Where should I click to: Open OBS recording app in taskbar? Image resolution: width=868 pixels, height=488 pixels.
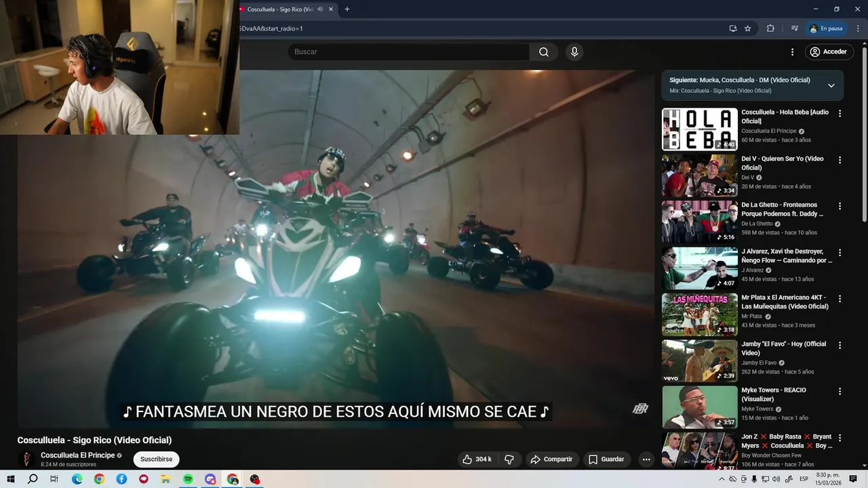[254, 479]
